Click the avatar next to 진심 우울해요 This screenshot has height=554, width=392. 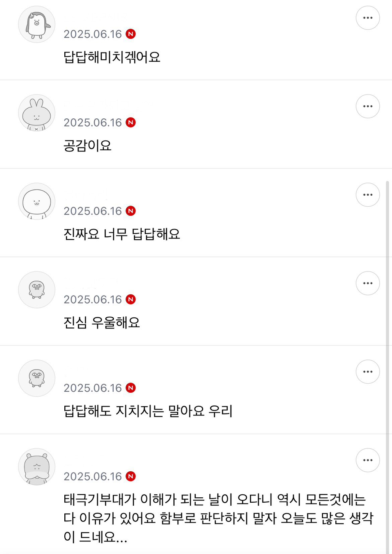pyautogui.click(x=37, y=290)
